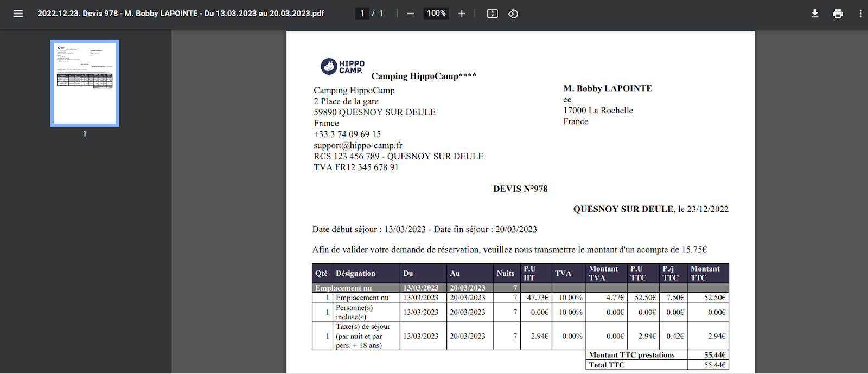This screenshot has width=868, height=374.
Task: Toggle the sidebar with the hamburger menu
Action: tap(18, 14)
